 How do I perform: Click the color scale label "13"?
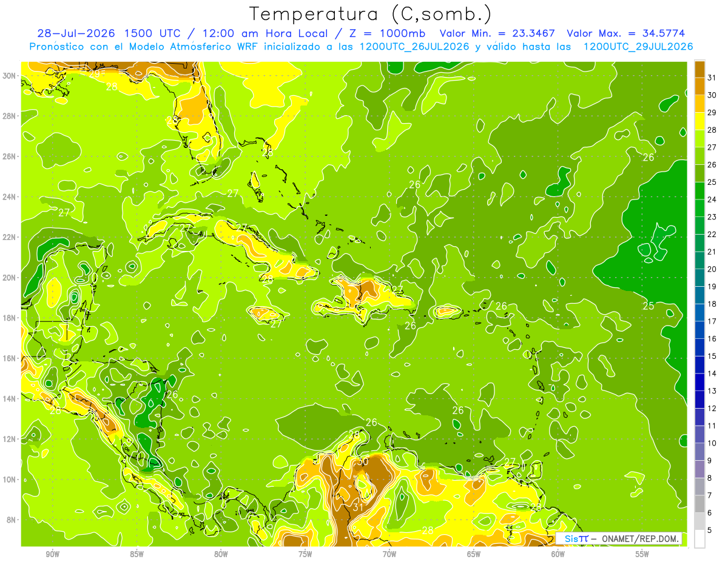point(712,391)
